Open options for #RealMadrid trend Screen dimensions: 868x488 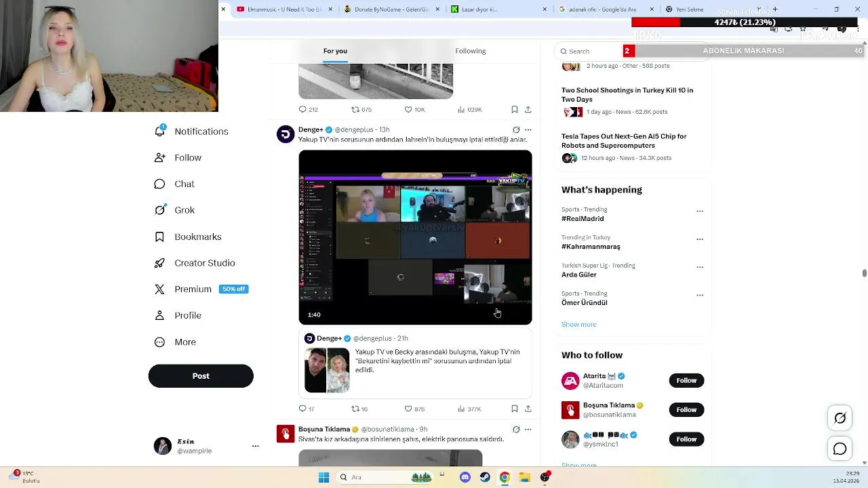tap(700, 211)
